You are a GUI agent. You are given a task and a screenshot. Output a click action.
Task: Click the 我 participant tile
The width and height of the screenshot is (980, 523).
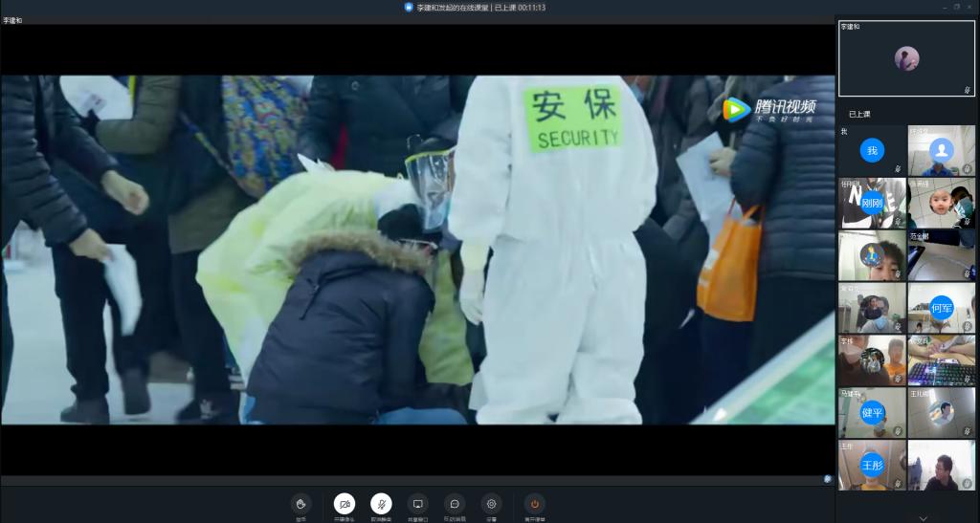point(872,151)
